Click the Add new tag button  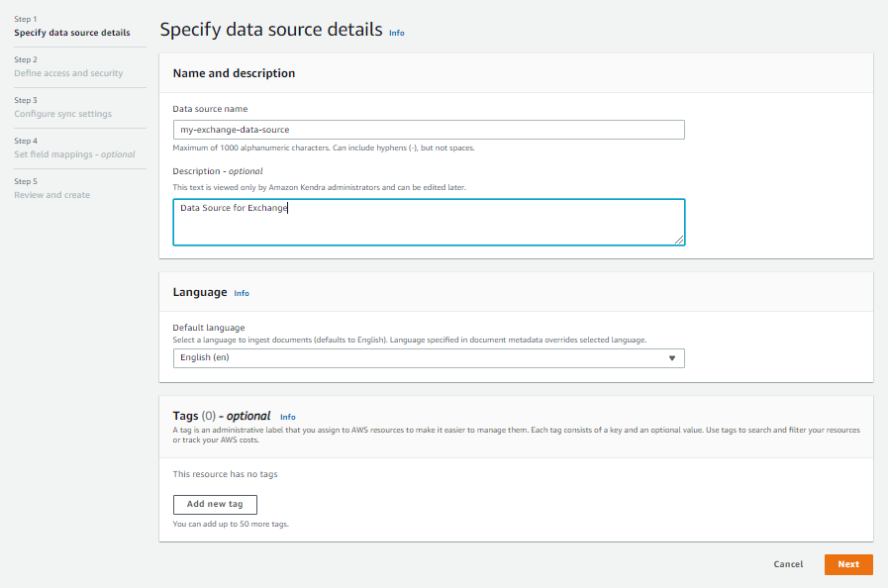[x=215, y=504]
